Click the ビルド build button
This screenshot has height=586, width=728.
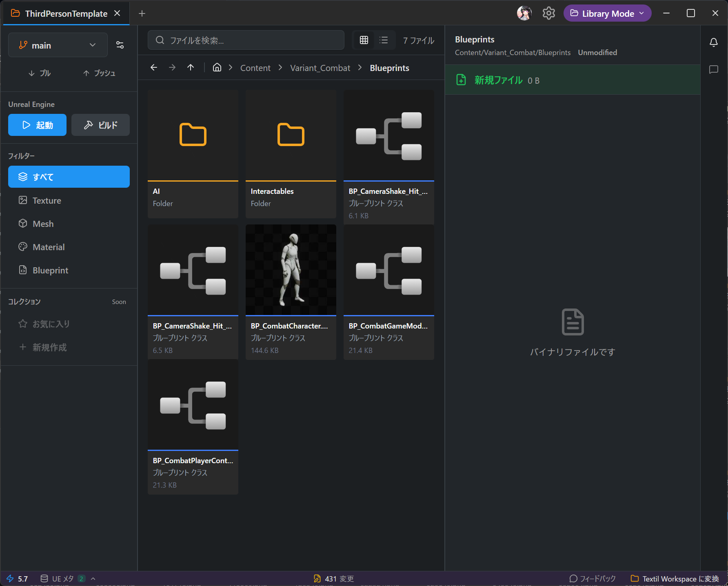[x=100, y=125]
